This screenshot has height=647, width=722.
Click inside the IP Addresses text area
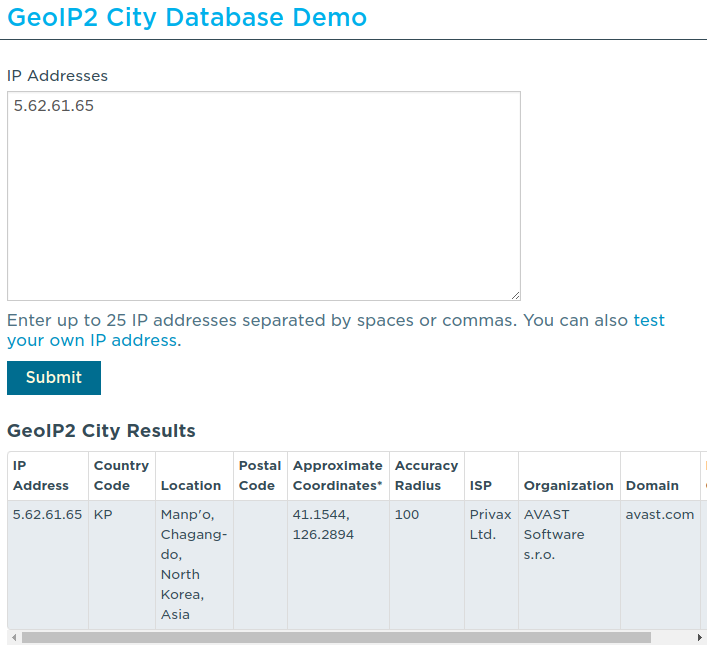[x=264, y=196]
